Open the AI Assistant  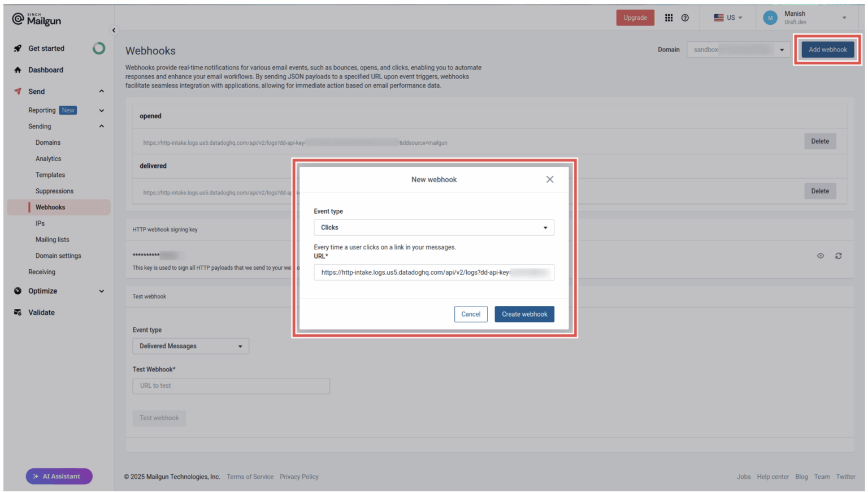pyautogui.click(x=59, y=476)
